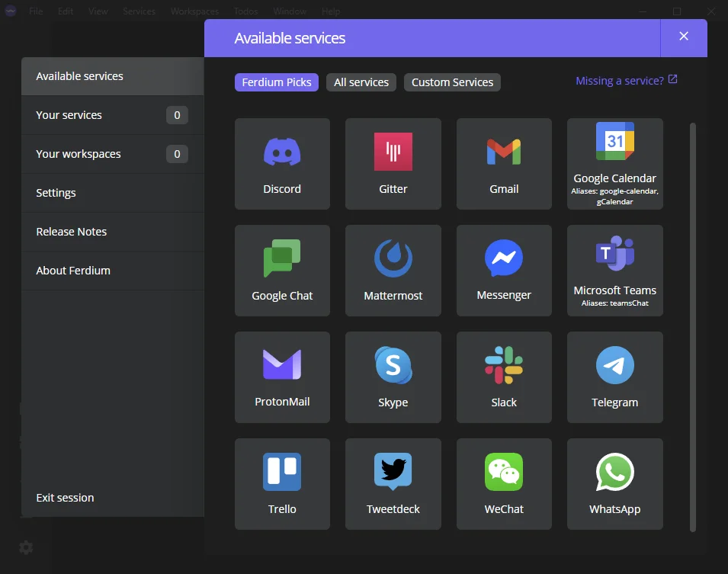Open the Edit menu
728x574 pixels.
[x=66, y=11]
